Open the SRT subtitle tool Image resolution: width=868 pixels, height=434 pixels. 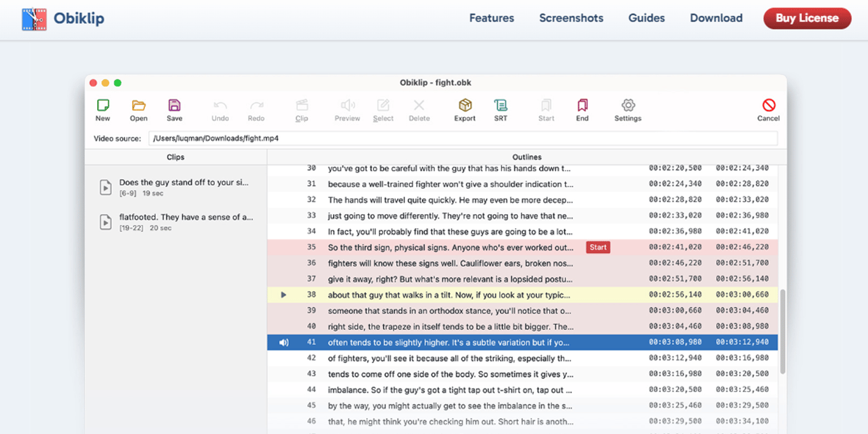tap(501, 105)
